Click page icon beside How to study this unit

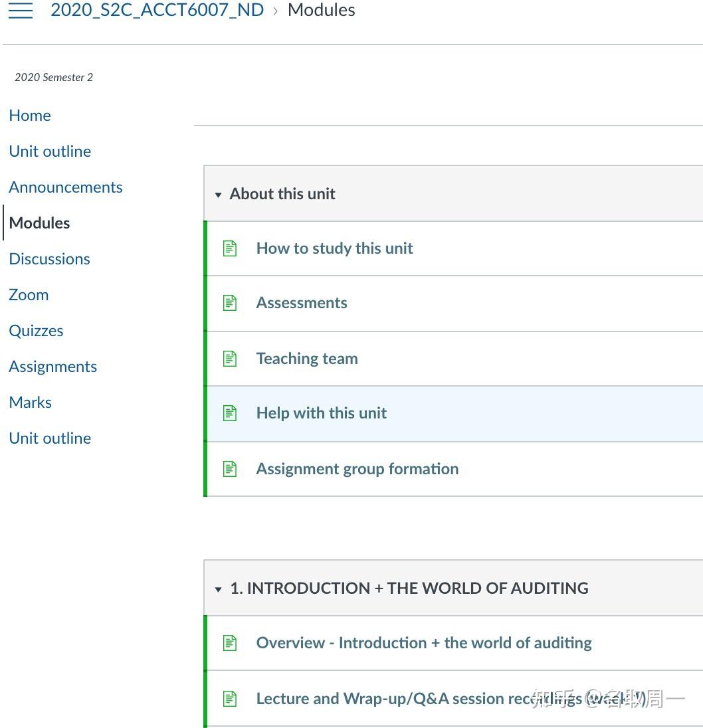click(x=230, y=248)
